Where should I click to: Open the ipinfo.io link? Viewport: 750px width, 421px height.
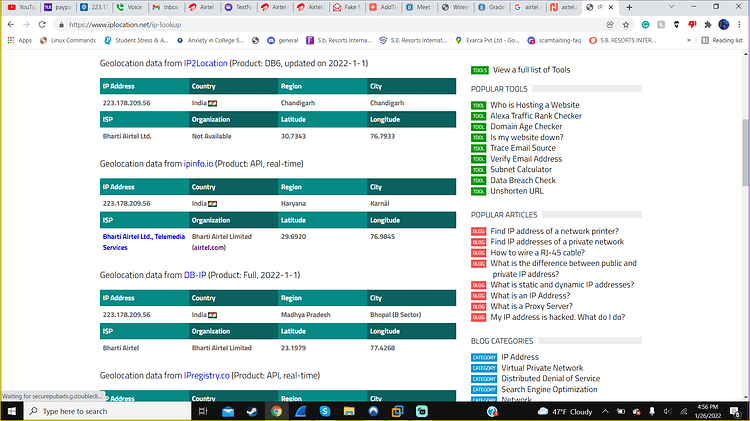(x=198, y=164)
